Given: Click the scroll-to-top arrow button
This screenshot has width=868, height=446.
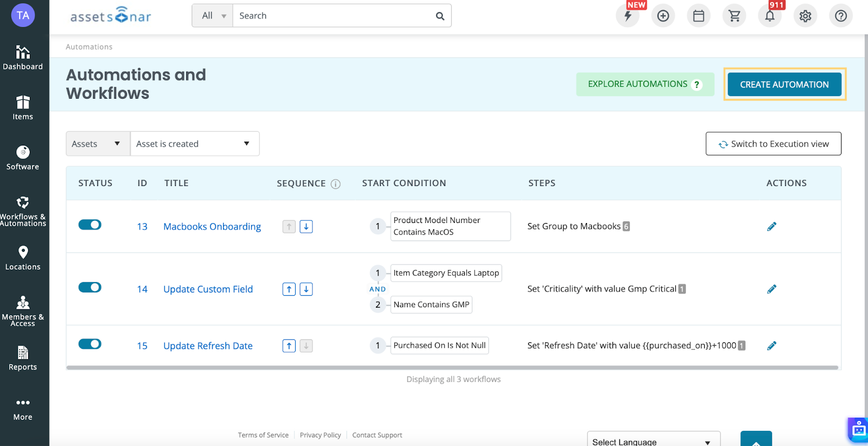Looking at the screenshot, I should coord(756,439).
